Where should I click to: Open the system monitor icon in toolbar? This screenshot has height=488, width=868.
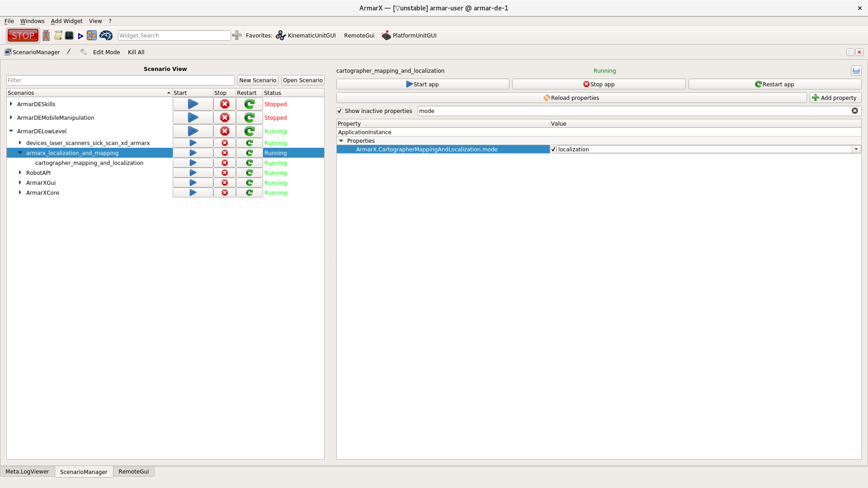pos(69,35)
